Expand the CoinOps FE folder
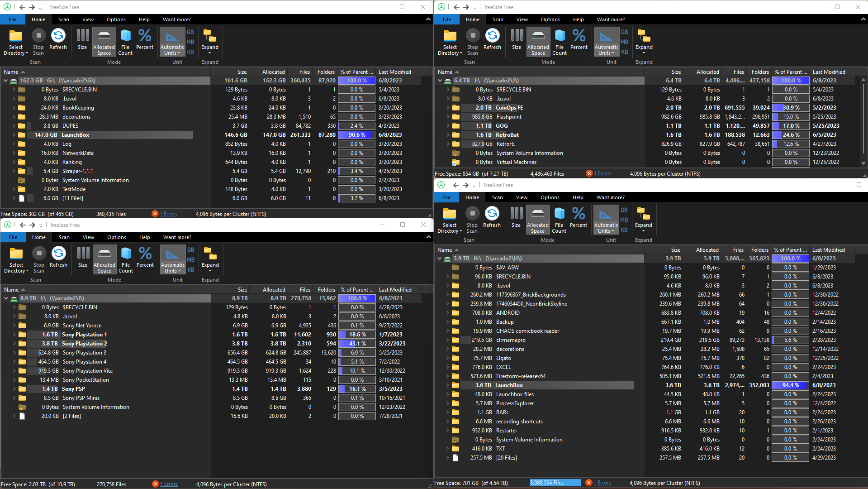 [448, 108]
